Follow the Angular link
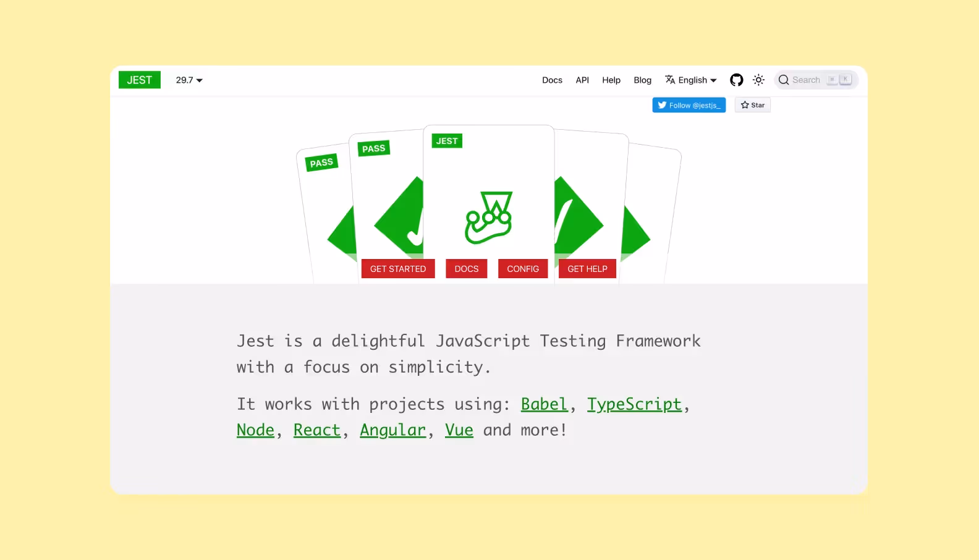The image size is (979, 560). [393, 430]
